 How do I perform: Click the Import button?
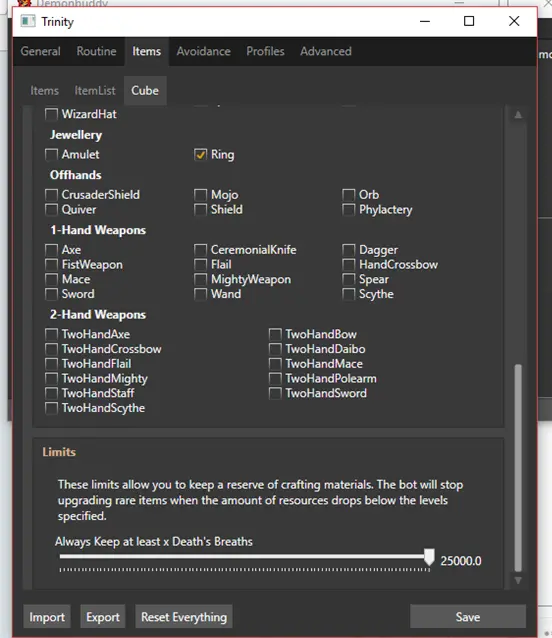(47, 617)
